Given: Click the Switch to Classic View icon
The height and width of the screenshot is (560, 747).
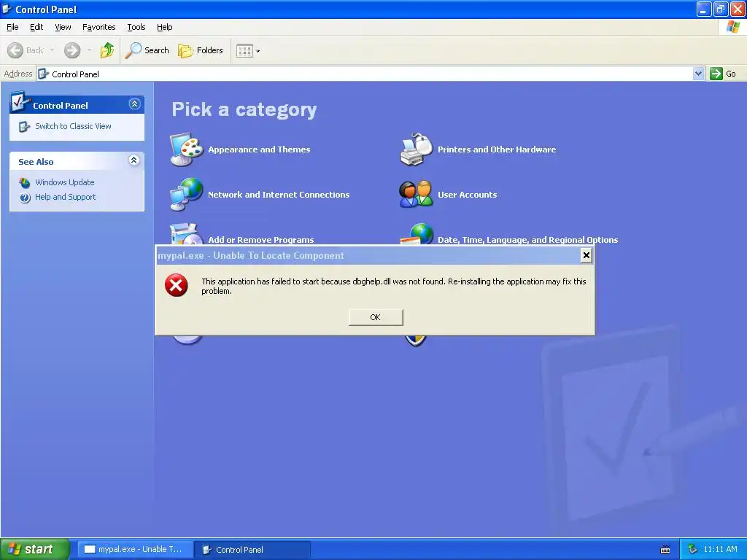Looking at the screenshot, I should [24, 127].
